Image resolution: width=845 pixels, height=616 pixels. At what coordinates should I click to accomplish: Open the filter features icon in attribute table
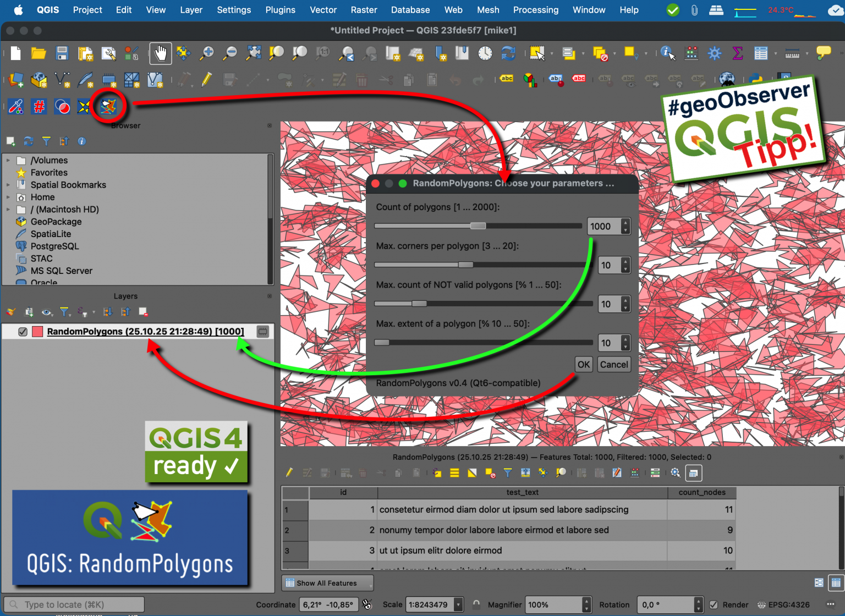[x=507, y=472]
